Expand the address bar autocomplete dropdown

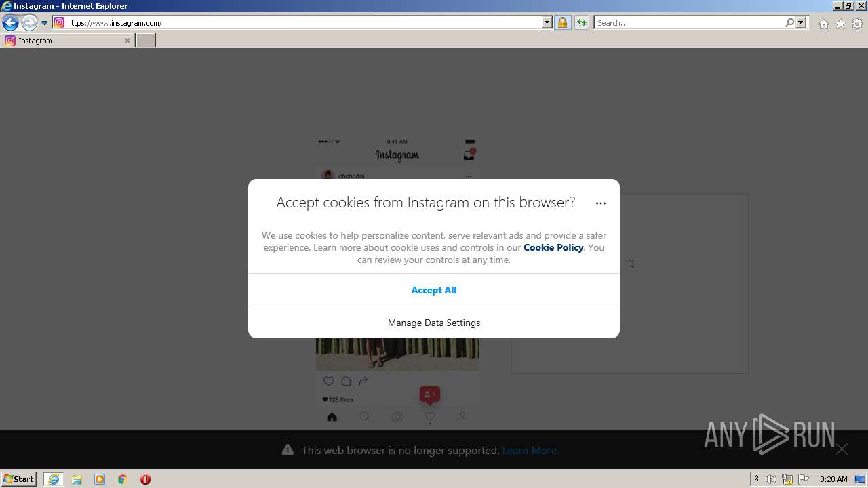tap(547, 22)
